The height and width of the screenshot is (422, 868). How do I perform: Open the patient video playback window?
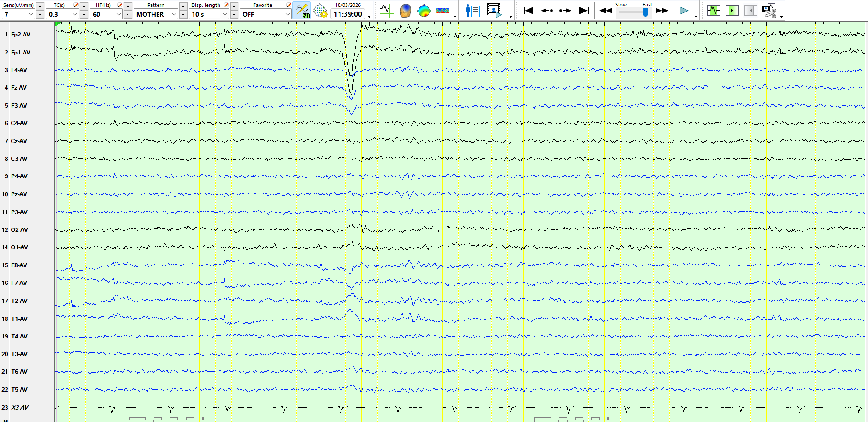[494, 11]
